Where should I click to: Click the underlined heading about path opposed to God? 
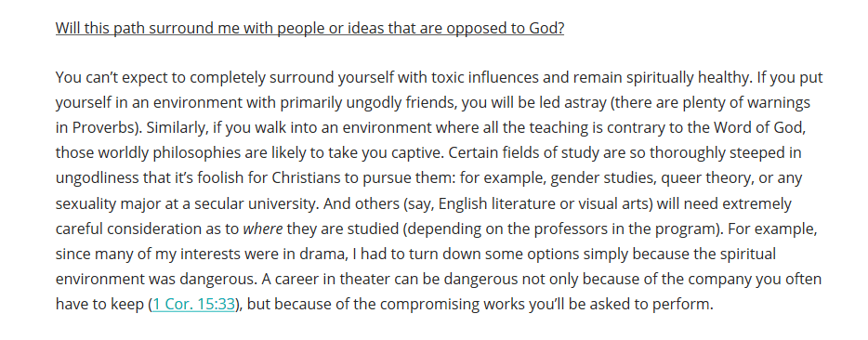click(x=309, y=28)
